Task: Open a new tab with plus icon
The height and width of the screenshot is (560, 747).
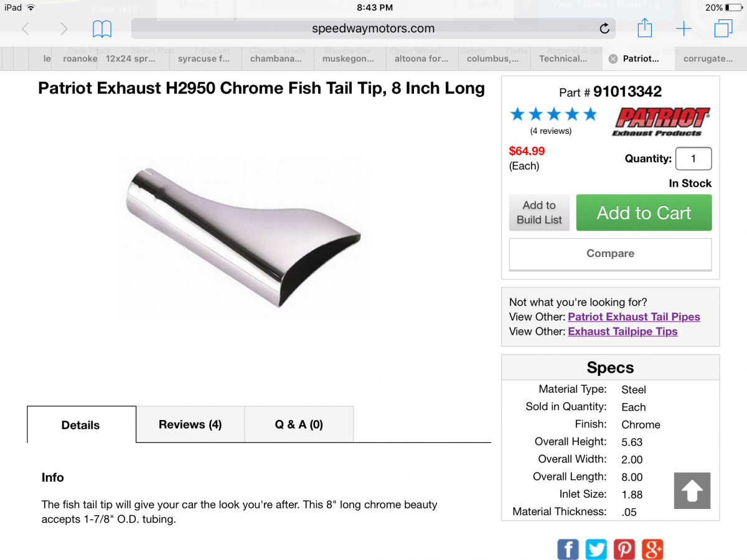Action: pos(684,29)
